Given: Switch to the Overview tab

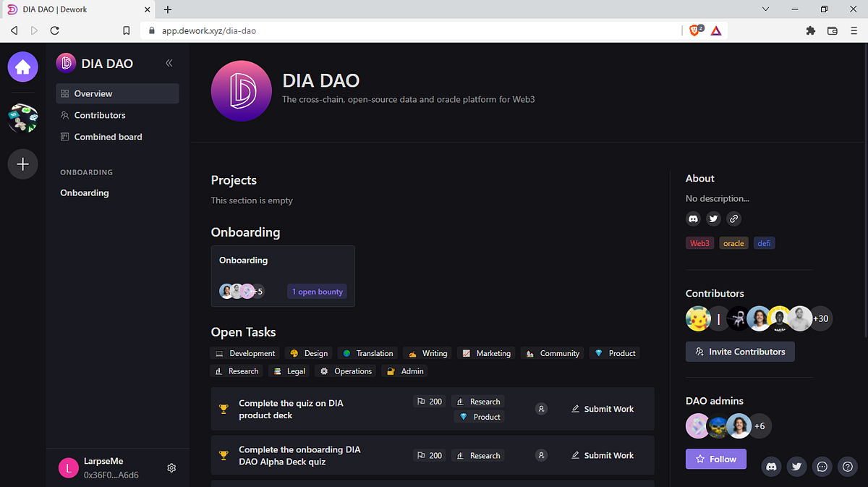Looking at the screenshot, I should 93,93.
